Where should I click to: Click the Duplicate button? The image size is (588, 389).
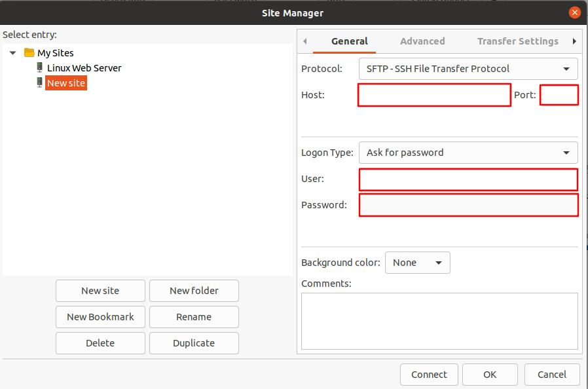point(194,343)
